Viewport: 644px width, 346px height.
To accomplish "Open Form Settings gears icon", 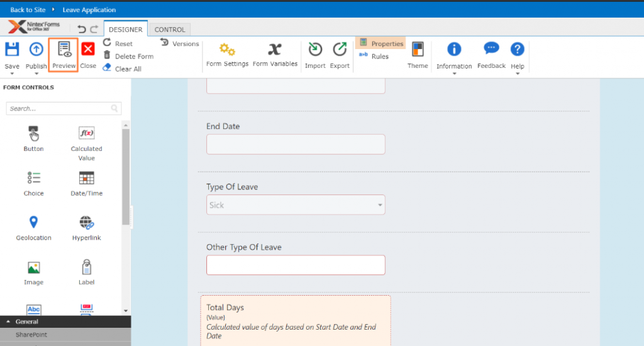I will coord(227,50).
